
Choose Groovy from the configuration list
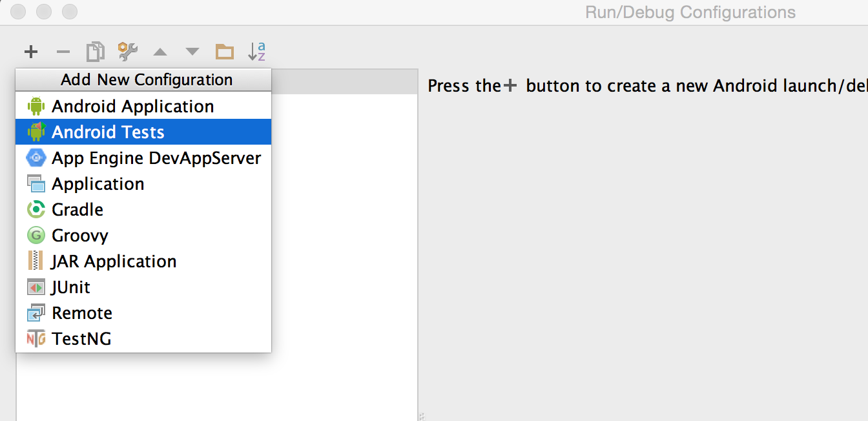click(x=79, y=235)
